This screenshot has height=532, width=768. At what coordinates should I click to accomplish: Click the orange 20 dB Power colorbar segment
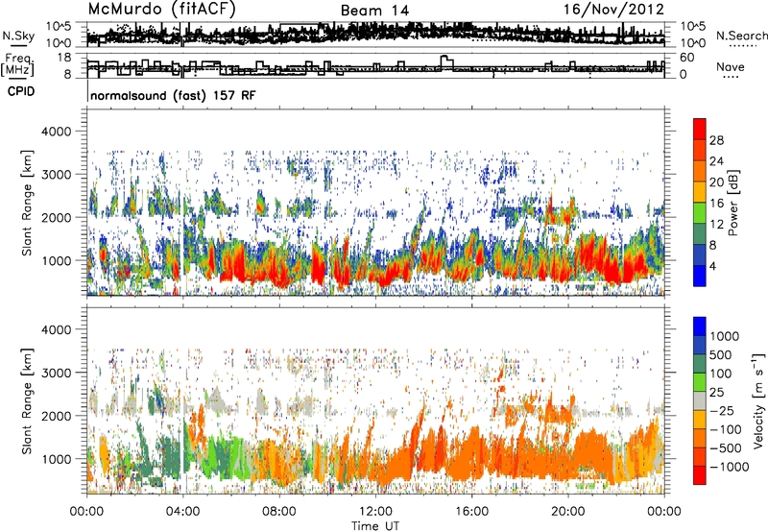[x=700, y=171]
